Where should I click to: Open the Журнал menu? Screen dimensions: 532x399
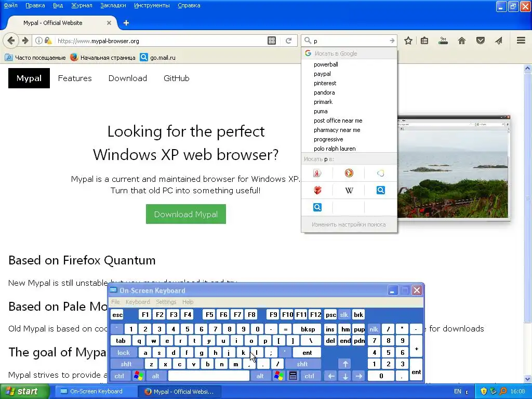pyautogui.click(x=82, y=5)
